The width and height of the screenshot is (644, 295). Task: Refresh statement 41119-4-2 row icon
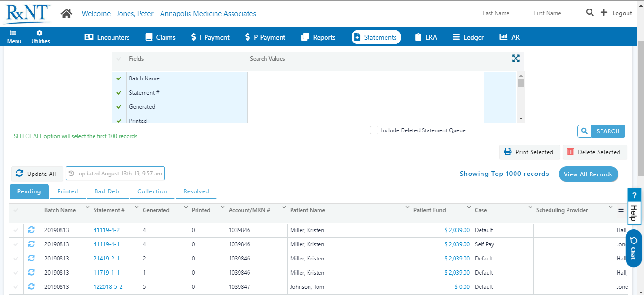click(x=31, y=230)
